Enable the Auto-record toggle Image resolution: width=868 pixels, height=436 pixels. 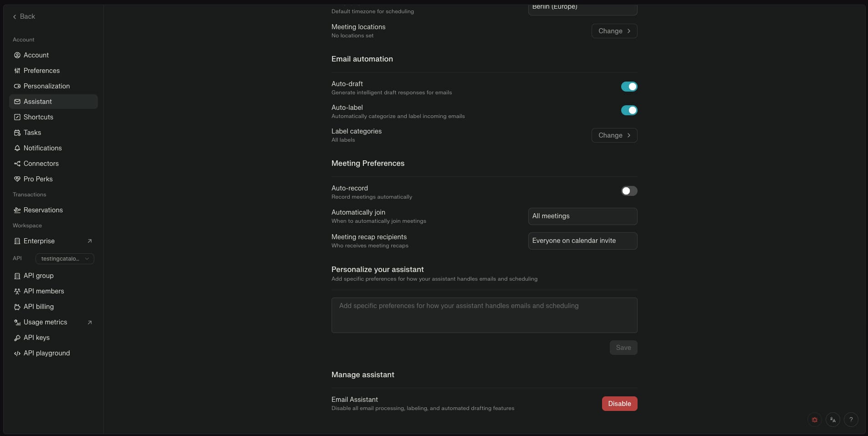pyautogui.click(x=629, y=191)
